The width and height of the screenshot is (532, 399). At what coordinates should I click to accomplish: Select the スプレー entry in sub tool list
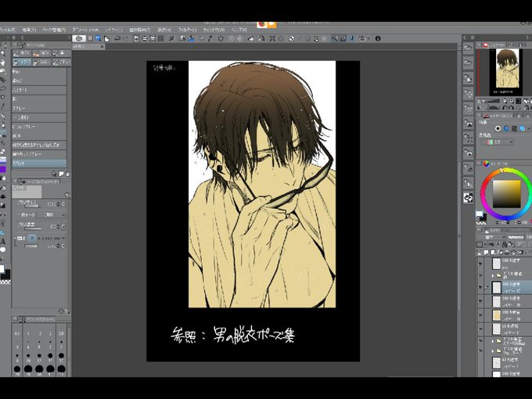tap(39, 108)
